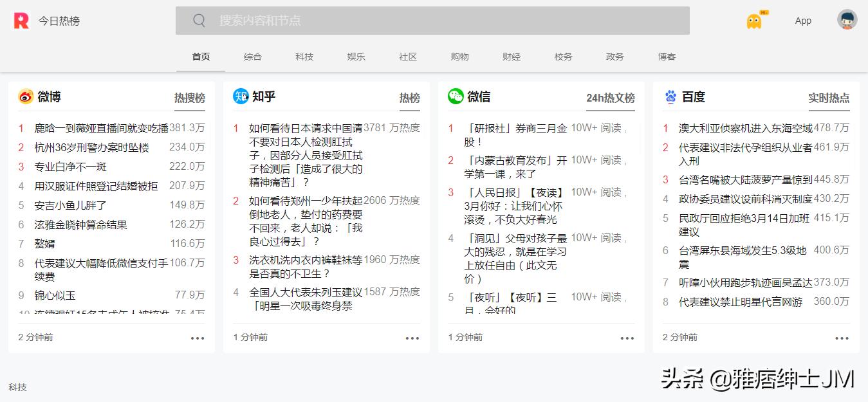868x402 pixels.
Task: Switch to the 娱乐 tab
Action: 356,57
